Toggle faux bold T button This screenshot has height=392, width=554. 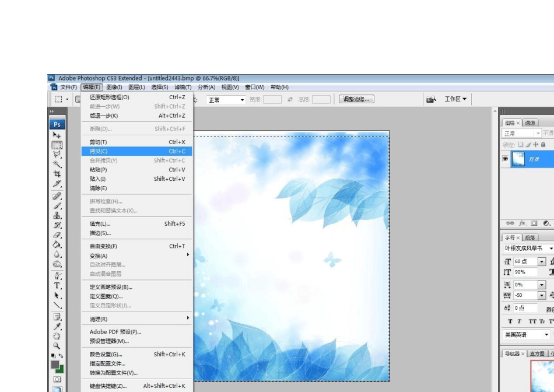point(510,321)
